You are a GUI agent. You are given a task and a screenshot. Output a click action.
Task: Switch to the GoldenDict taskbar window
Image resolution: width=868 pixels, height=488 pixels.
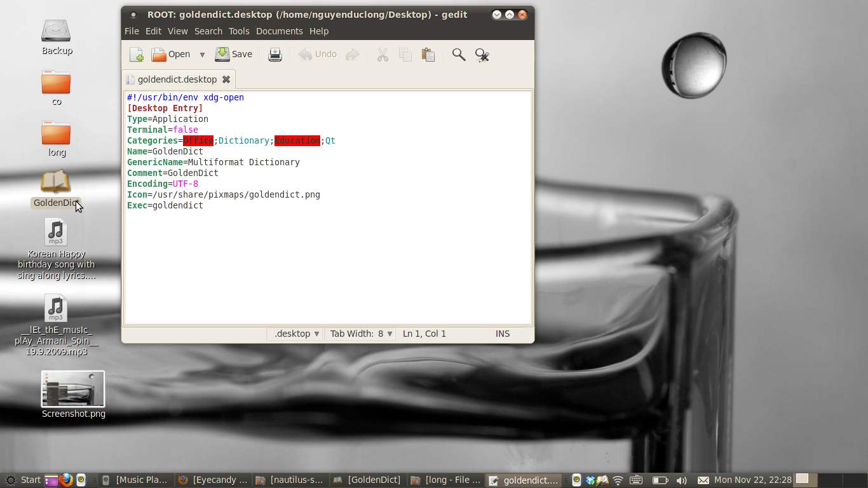(367, 480)
